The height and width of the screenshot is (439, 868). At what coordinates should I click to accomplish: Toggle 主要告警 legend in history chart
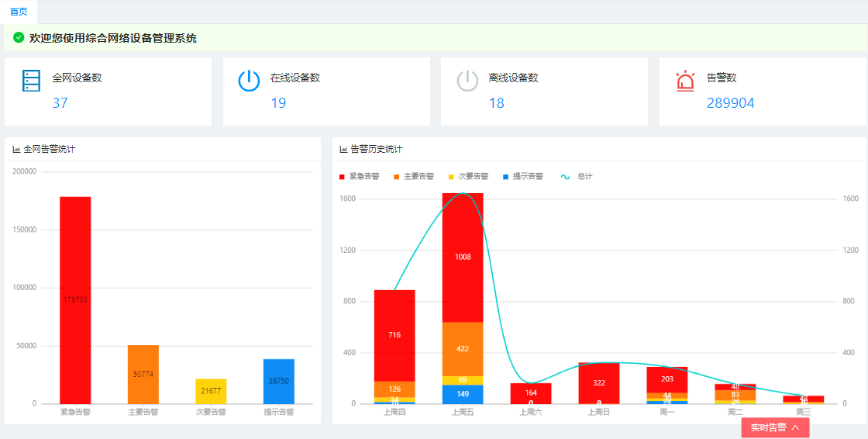pyautogui.click(x=414, y=176)
